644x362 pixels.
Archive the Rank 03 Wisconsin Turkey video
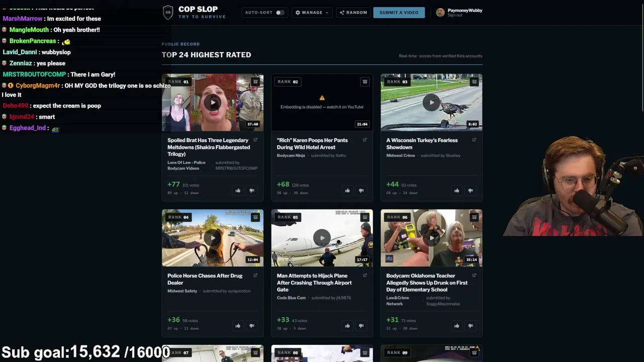click(x=474, y=81)
